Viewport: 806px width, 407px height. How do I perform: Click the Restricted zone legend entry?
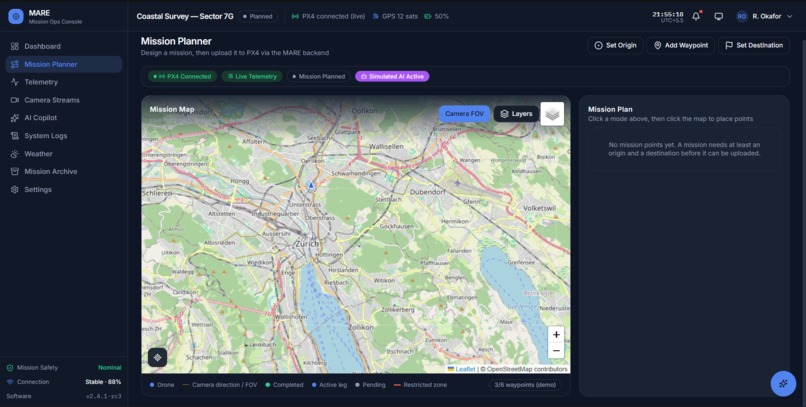coord(420,385)
